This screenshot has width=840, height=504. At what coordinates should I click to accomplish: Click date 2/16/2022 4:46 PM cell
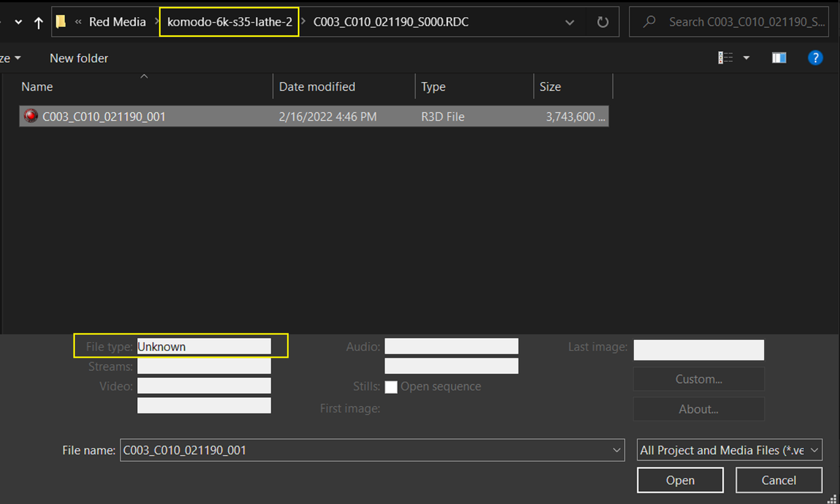coord(328,117)
